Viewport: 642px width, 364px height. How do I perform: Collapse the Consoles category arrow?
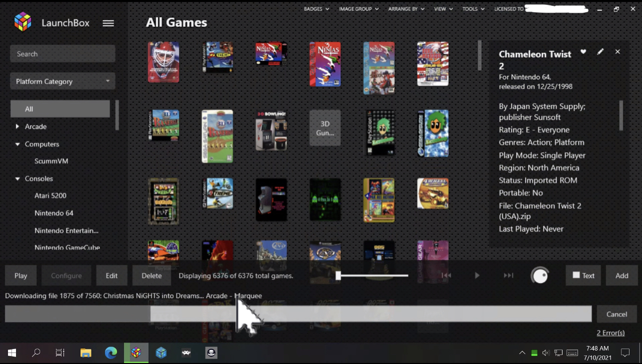[x=17, y=178]
